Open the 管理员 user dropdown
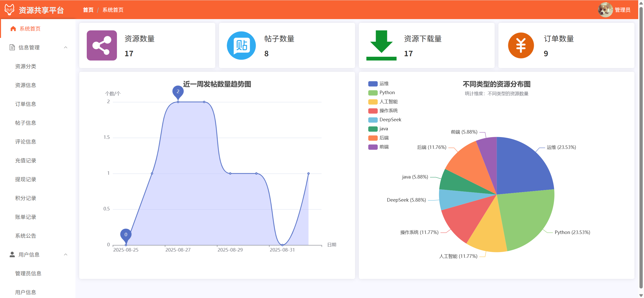Viewport: 644px width, 298px height. 622,10
